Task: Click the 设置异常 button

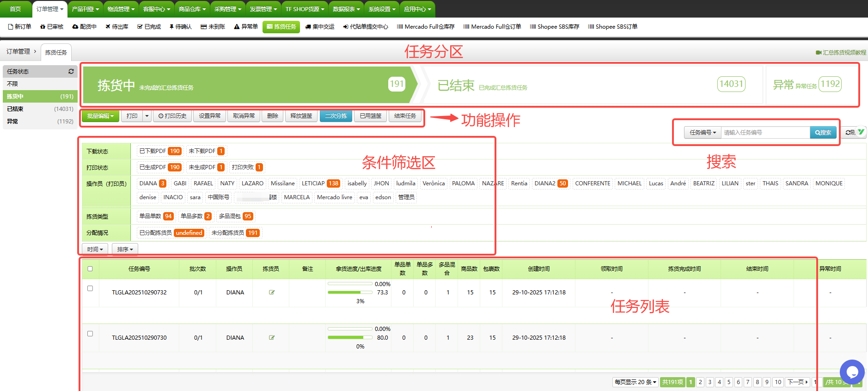Action: pyautogui.click(x=210, y=116)
